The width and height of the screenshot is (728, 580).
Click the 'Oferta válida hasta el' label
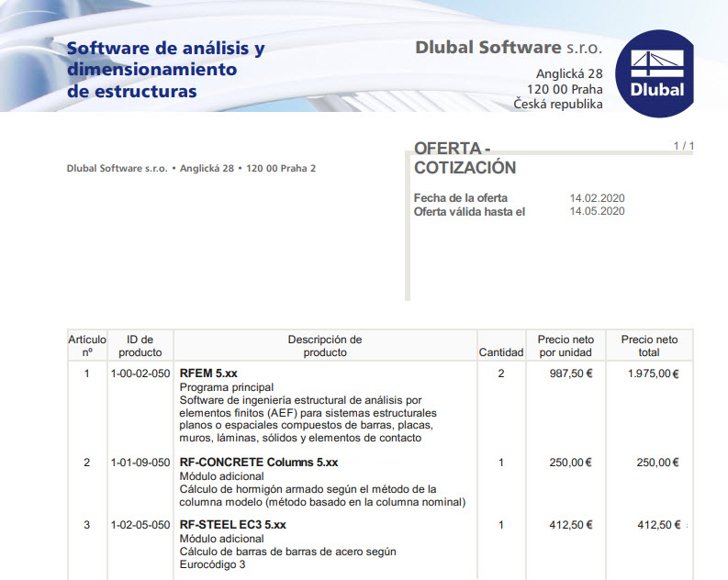pyautogui.click(x=469, y=212)
